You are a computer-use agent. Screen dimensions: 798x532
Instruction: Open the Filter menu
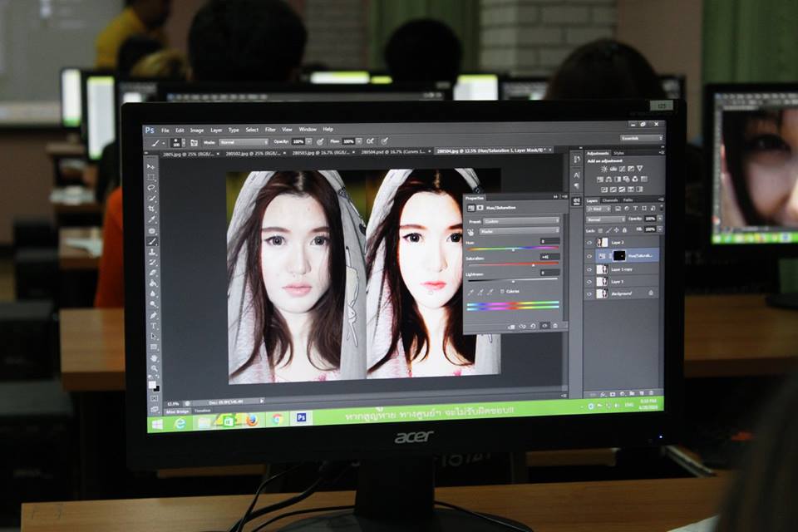270,130
